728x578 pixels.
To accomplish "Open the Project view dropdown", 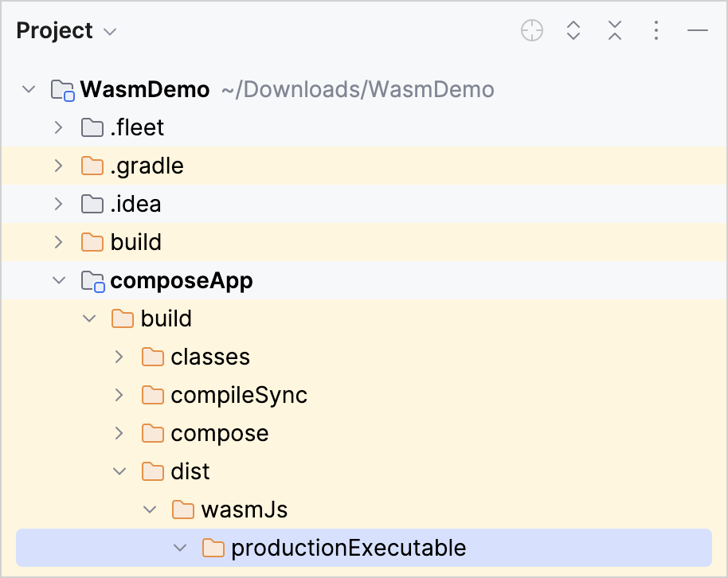I will [110, 32].
